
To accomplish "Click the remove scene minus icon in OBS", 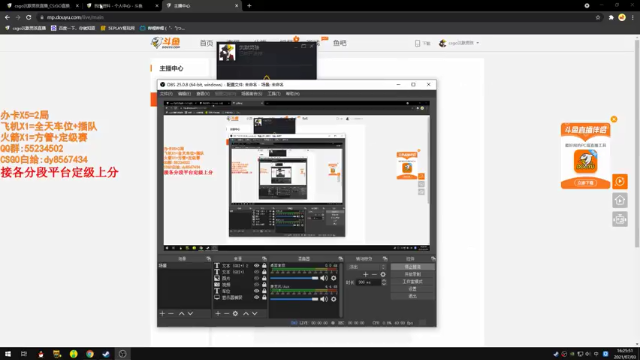I will pos(171,313).
